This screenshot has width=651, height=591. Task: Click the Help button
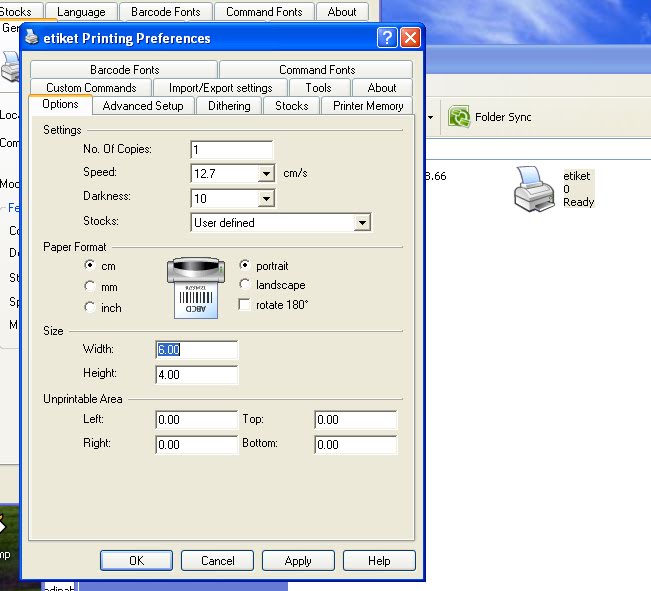[379, 561]
